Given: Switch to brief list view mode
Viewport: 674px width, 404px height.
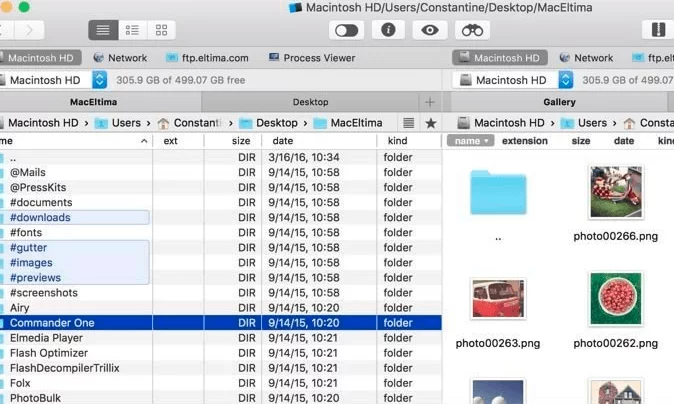Looking at the screenshot, I should pyautogui.click(x=132, y=30).
